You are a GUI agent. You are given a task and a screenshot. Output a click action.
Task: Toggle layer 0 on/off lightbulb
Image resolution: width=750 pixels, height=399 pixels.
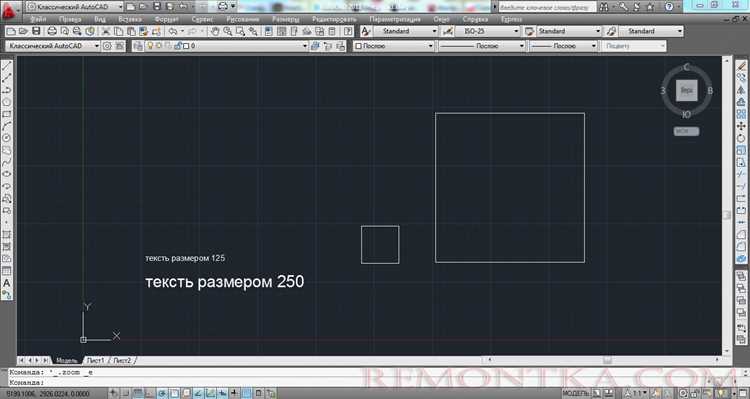pyautogui.click(x=150, y=46)
